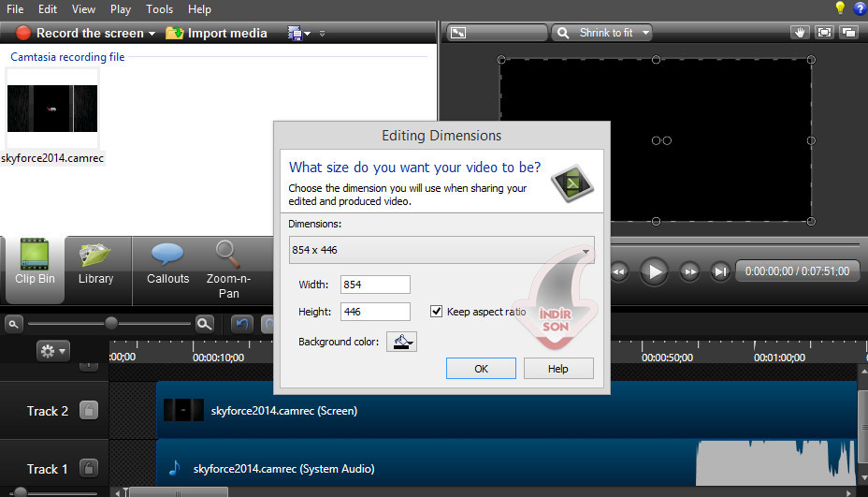Screen dimensions: 868x497
Task: Click the track height slider handle
Action: (x=21, y=492)
